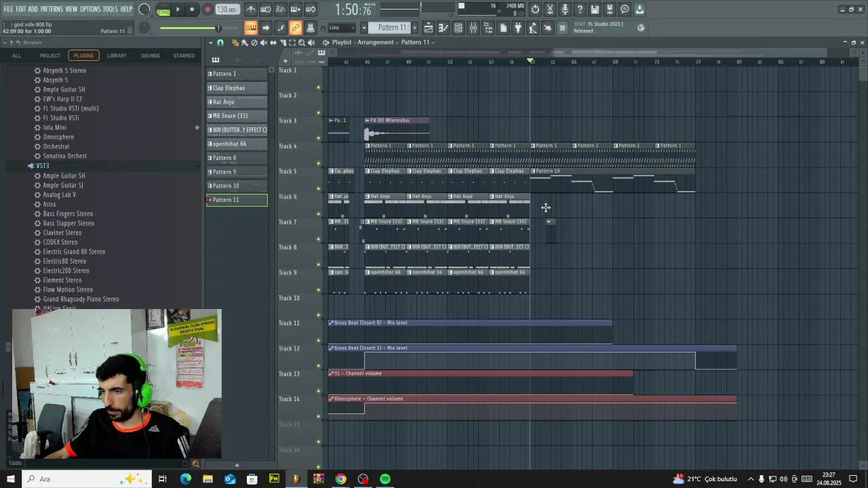Screen dimensions: 868x488
Task: Select the pencil Draw tool in playlist
Action: (235, 43)
